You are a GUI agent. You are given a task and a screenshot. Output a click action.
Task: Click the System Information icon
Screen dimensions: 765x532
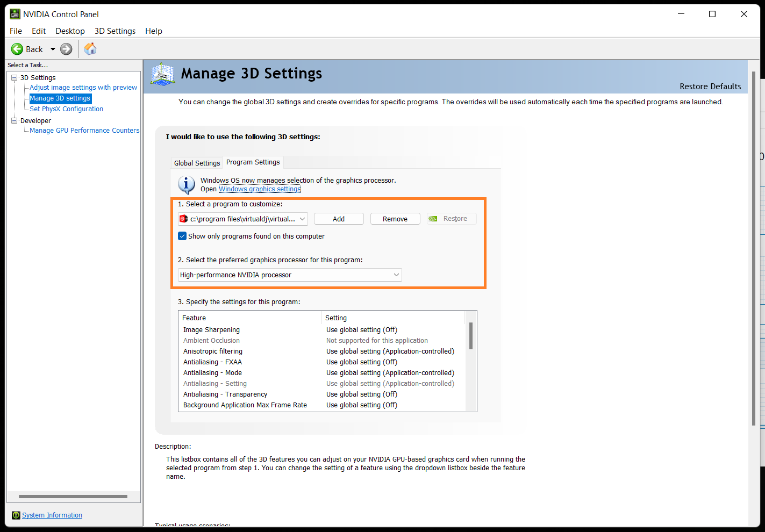click(x=16, y=515)
